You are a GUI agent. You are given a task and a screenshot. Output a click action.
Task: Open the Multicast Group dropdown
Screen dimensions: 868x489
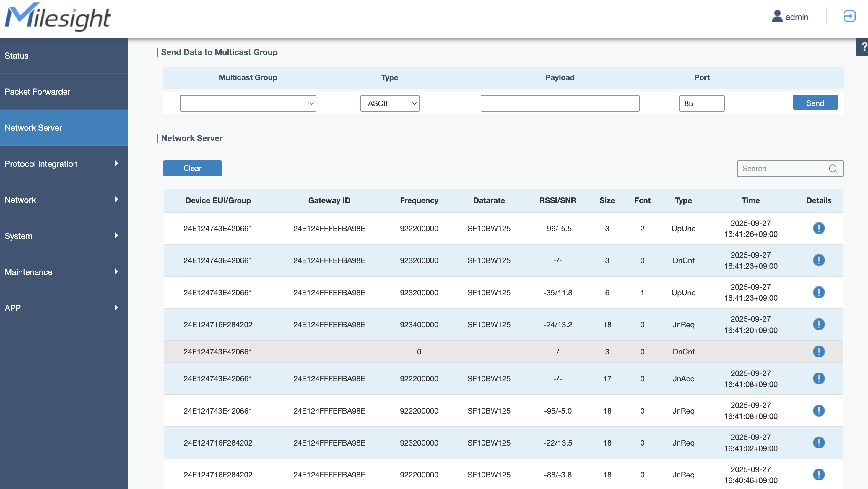(x=248, y=103)
